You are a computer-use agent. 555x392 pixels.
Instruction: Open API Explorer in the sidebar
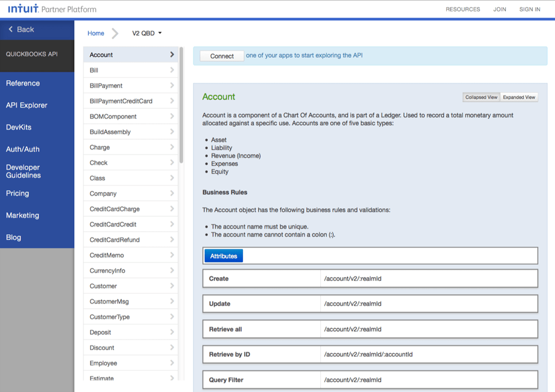[27, 105]
